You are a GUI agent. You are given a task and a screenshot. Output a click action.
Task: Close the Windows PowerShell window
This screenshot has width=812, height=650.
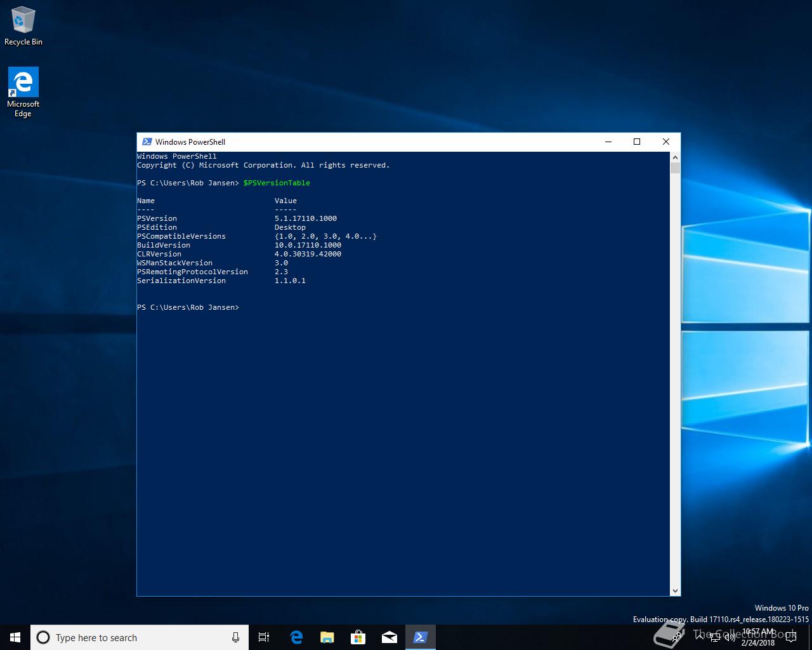coord(666,142)
